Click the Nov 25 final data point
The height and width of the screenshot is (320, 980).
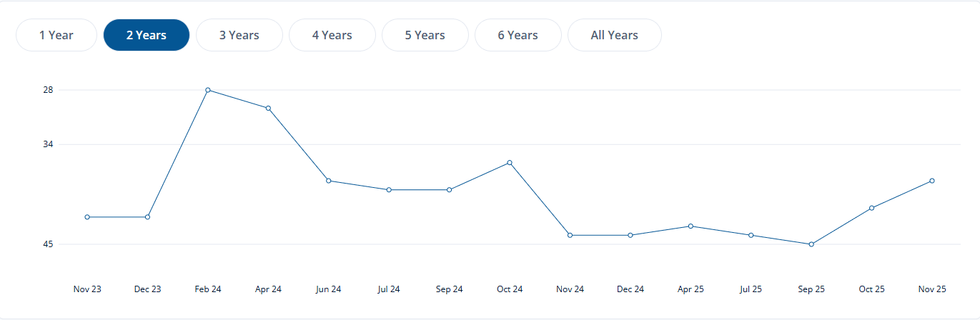coord(932,181)
